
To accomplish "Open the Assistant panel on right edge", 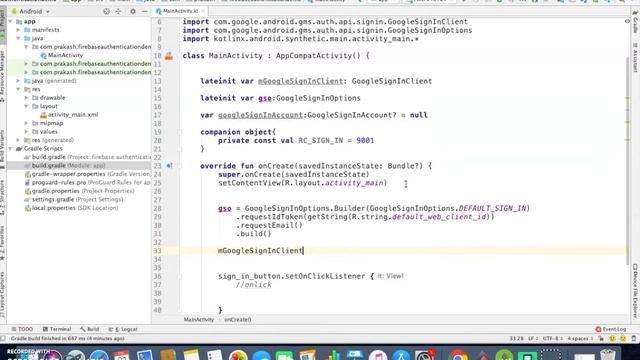I will [636, 58].
